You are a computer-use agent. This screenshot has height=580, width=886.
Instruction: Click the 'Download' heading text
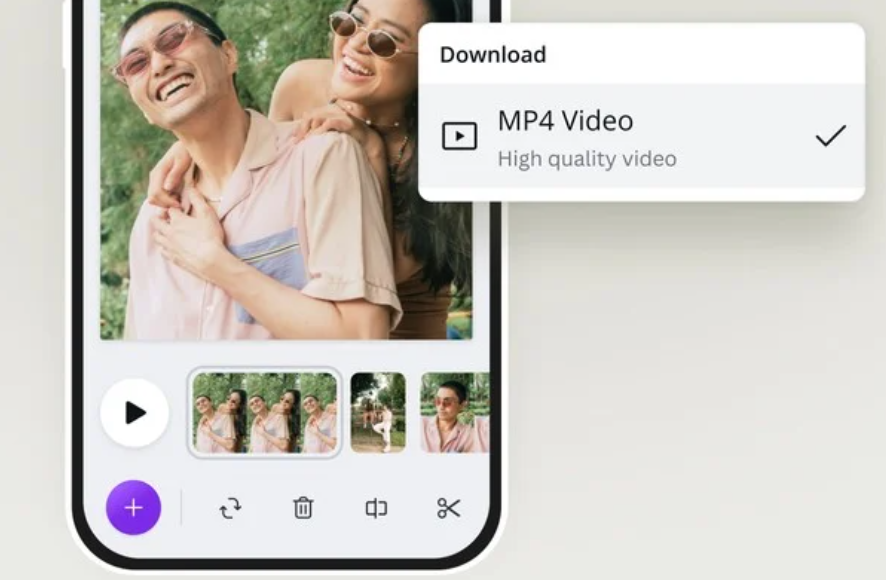click(493, 55)
